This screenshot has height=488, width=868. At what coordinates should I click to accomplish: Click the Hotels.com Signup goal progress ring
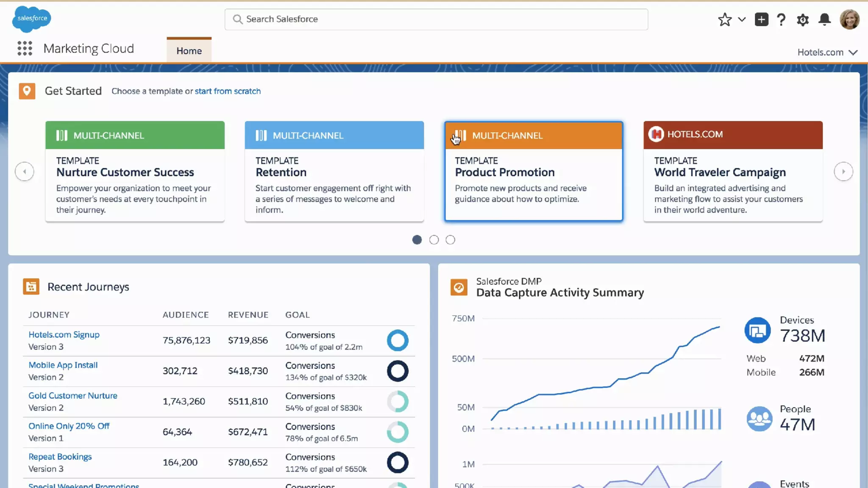point(398,341)
